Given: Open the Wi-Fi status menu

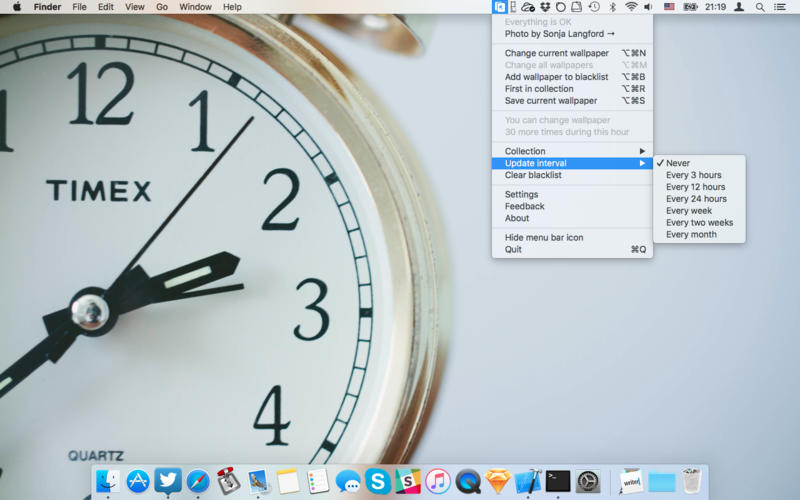Looking at the screenshot, I should click(x=631, y=7).
